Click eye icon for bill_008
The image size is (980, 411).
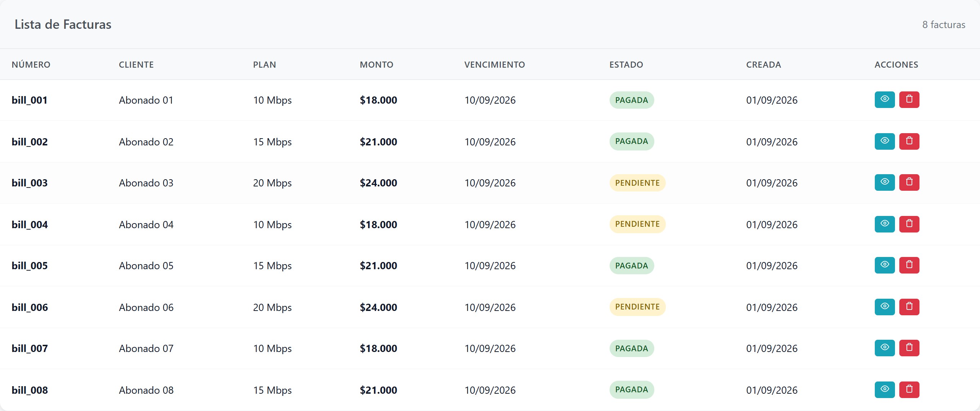[885, 390]
